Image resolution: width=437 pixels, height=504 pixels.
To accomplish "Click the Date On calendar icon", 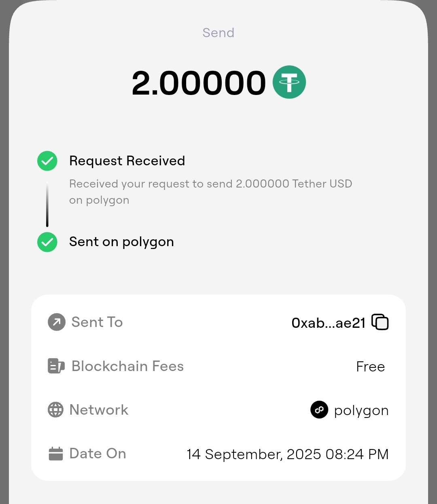I will [x=56, y=453].
